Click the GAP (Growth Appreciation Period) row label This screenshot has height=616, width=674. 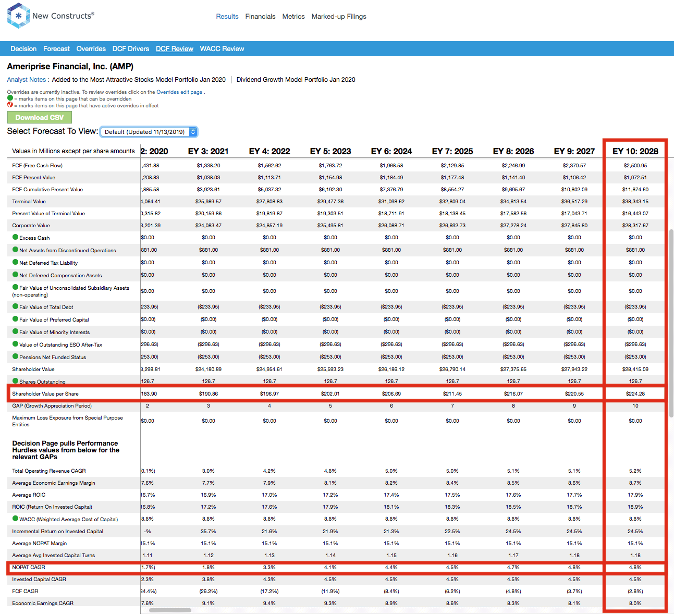[52, 405]
